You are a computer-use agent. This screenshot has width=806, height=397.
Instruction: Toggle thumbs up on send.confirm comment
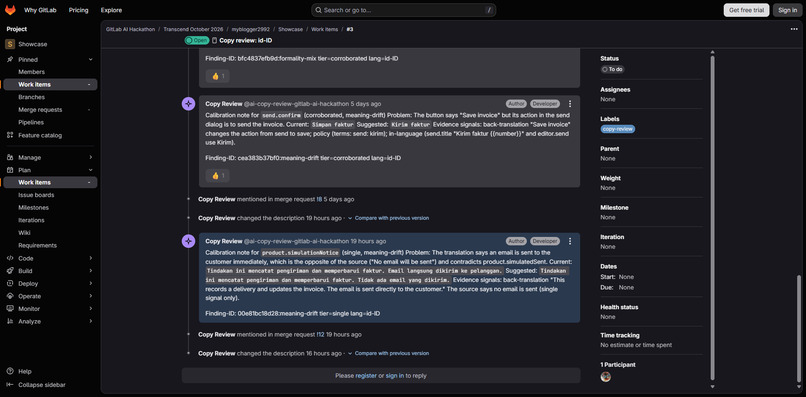tap(218, 175)
